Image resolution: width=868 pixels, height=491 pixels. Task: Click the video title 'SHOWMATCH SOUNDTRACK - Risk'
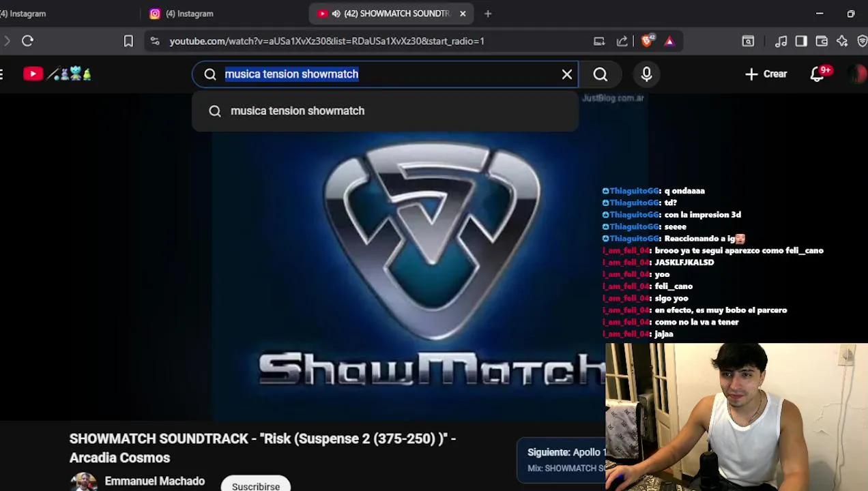[x=263, y=448]
